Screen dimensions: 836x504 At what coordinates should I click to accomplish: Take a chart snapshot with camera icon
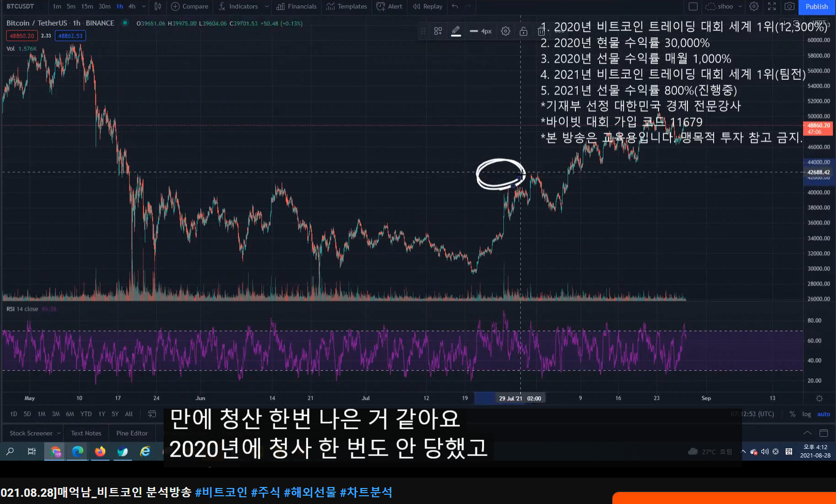point(790,7)
